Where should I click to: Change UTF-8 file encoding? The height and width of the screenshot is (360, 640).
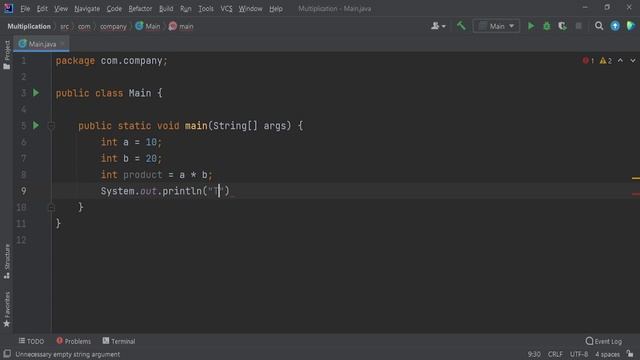pos(579,354)
